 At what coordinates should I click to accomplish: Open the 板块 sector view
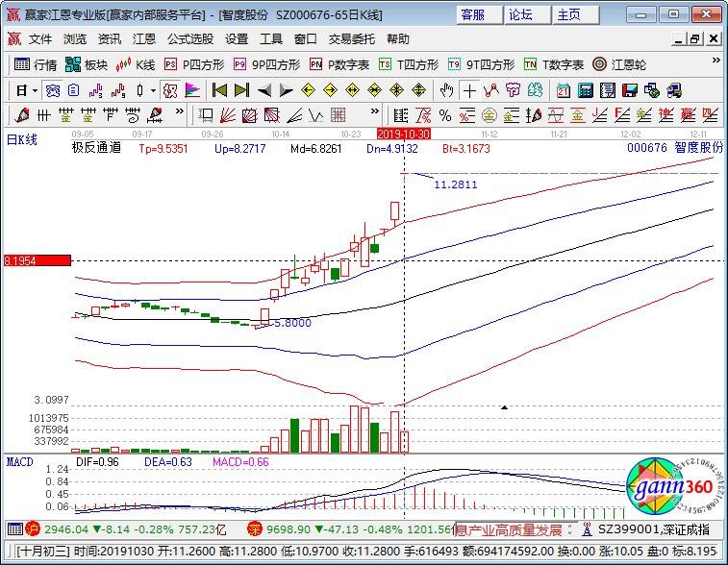pos(87,64)
